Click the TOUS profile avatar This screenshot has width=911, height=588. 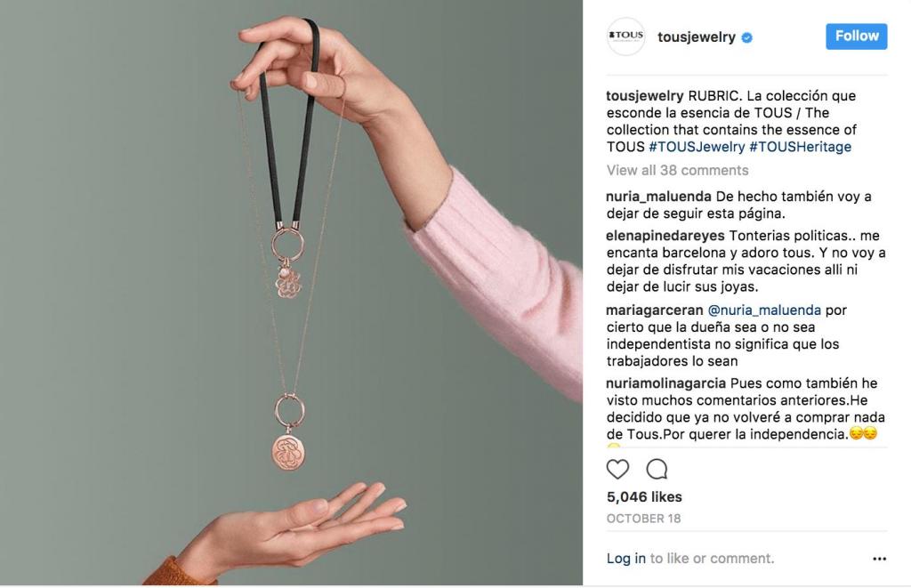click(x=625, y=36)
